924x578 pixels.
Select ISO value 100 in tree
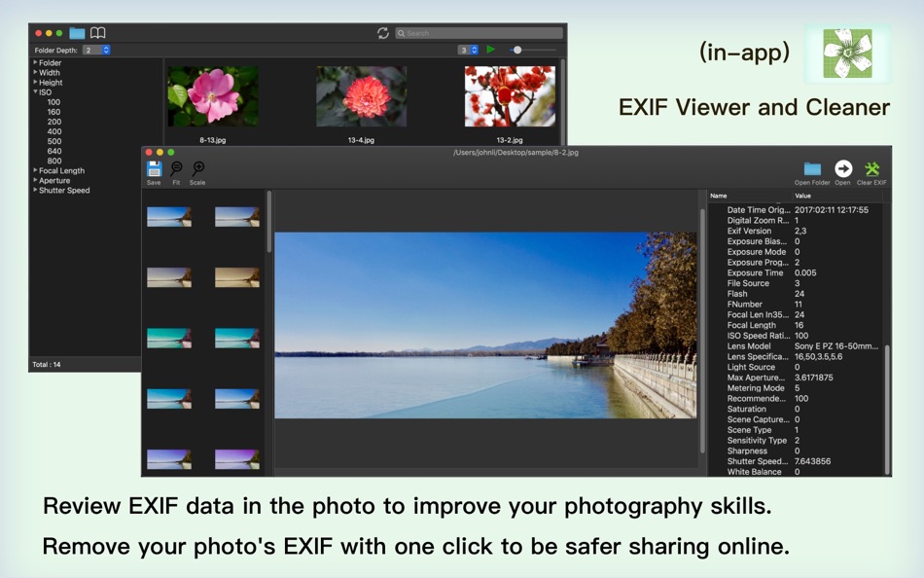53,102
